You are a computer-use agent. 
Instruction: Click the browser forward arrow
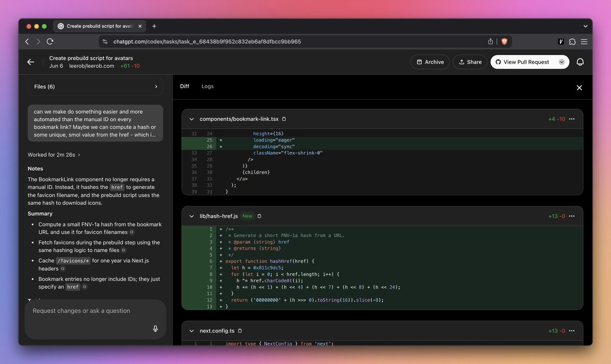tap(39, 42)
